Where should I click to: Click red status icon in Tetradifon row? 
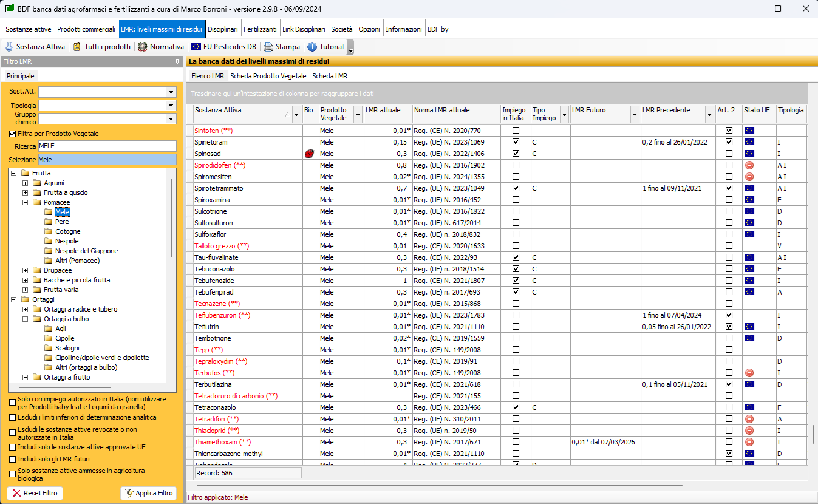749,419
